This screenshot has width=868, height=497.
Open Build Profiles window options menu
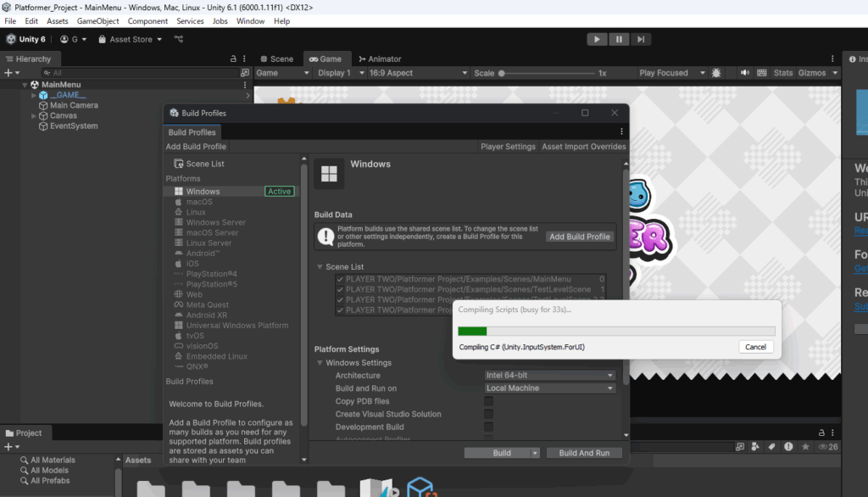point(621,131)
